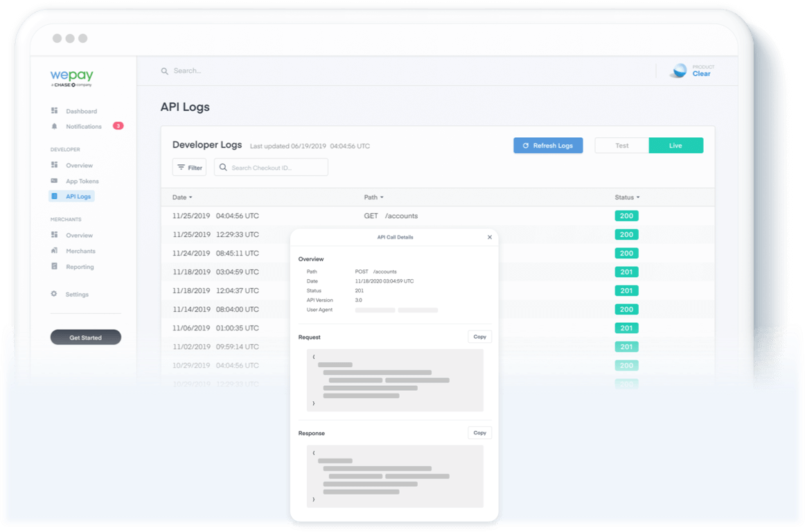The height and width of the screenshot is (532, 805).
Task: Select App Tokens in the sidebar
Action: [81, 181]
